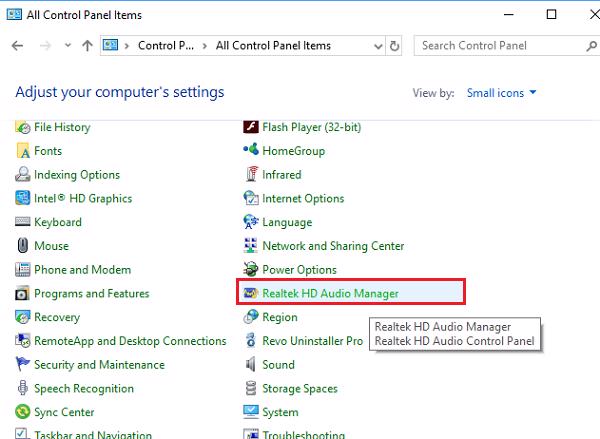Click the Programs and Features icon

pos(23,293)
